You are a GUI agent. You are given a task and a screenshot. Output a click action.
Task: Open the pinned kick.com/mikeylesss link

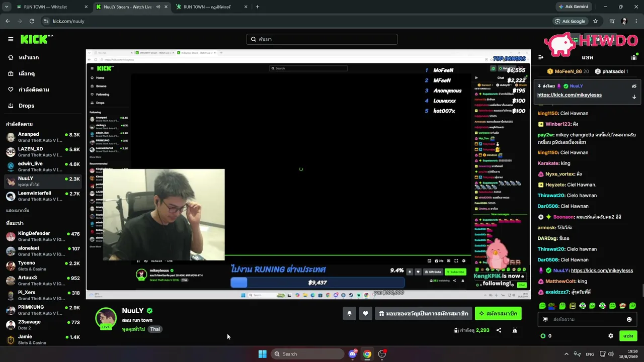pyautogui.click(x=570, y=95)
